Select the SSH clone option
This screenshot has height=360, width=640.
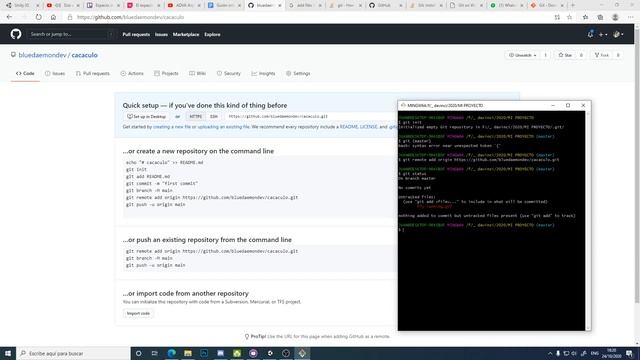pyautogui.click(x=213, y=117)
